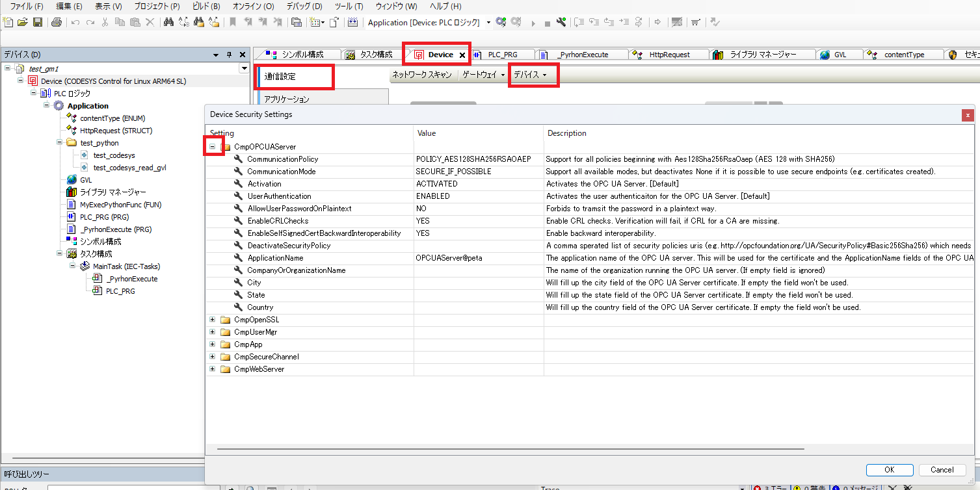Click the ネットワーク スキャン button

[x=422, y=75]
